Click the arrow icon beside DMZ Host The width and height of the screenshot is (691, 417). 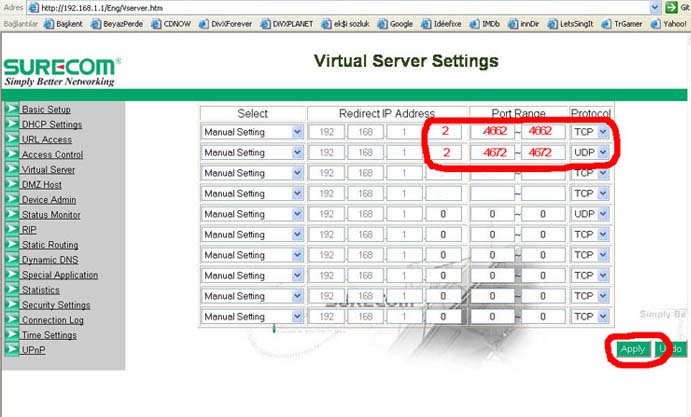point(12,184)
